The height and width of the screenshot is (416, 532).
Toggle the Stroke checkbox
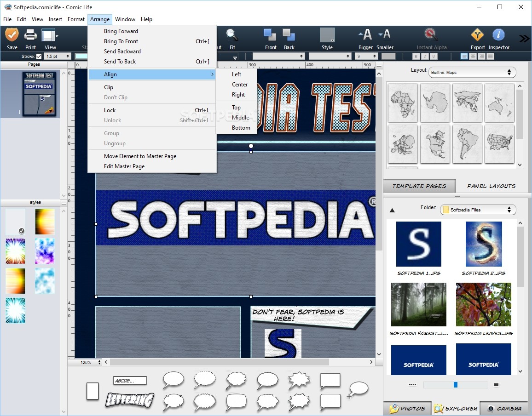[39, 56]
